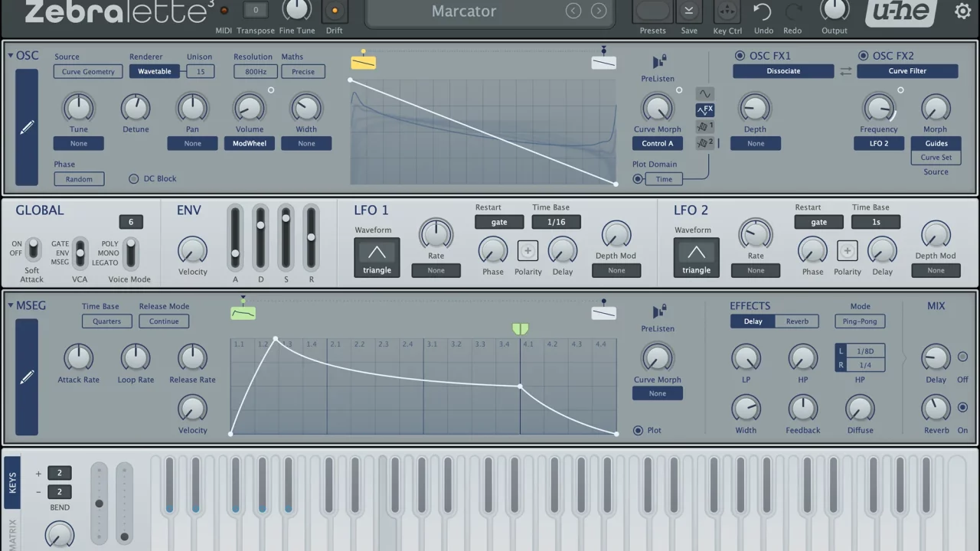
Task: Open the MSEG curve editor pencil
Action: pyautogui.click(x=27, y=377)
